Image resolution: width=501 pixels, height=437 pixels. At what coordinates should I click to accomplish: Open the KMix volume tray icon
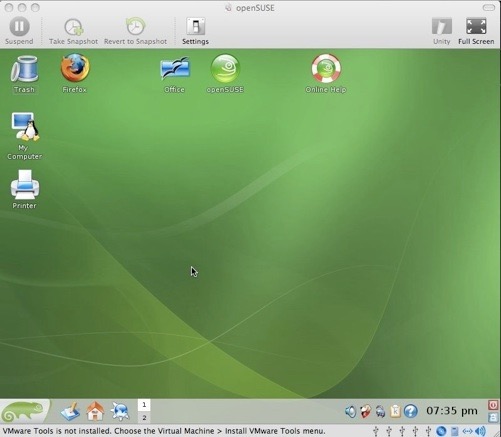coord(351,412)
